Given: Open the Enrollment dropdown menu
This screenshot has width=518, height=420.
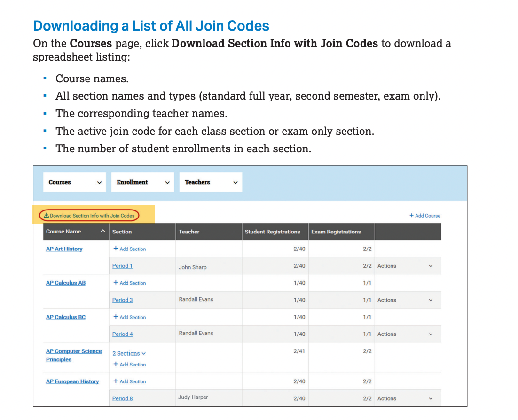Looking at the screenshot, I should tap(142, 182).
